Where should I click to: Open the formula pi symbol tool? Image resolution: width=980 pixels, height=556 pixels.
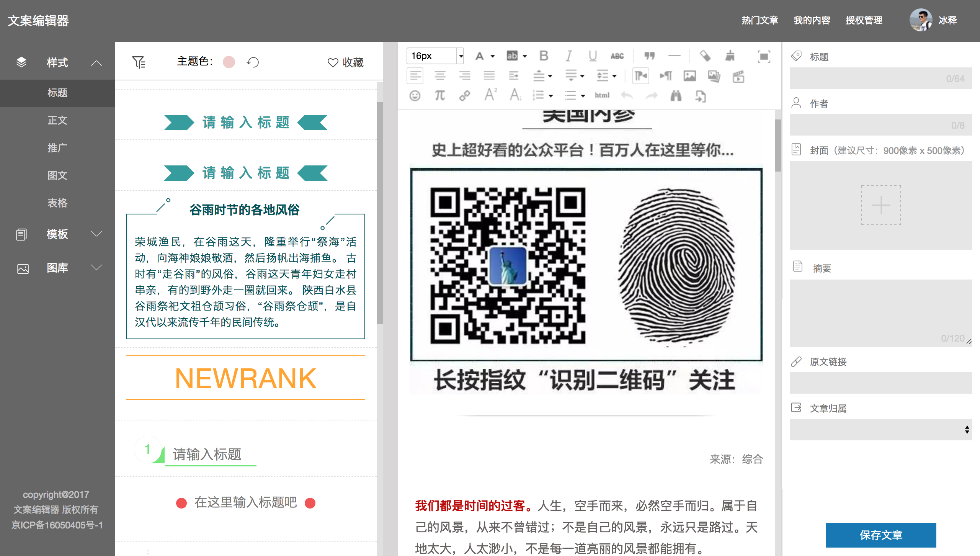tap(440, 95)
